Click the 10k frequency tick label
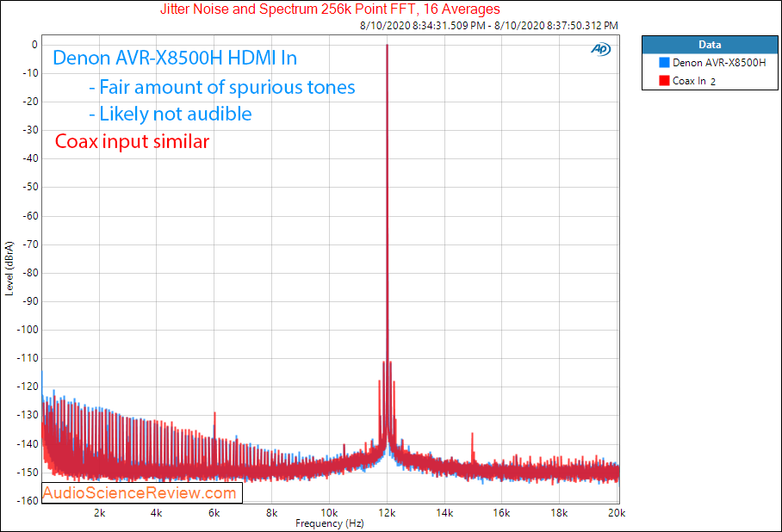The height and width of the screenshot is (532, 782). click(329, 513)
